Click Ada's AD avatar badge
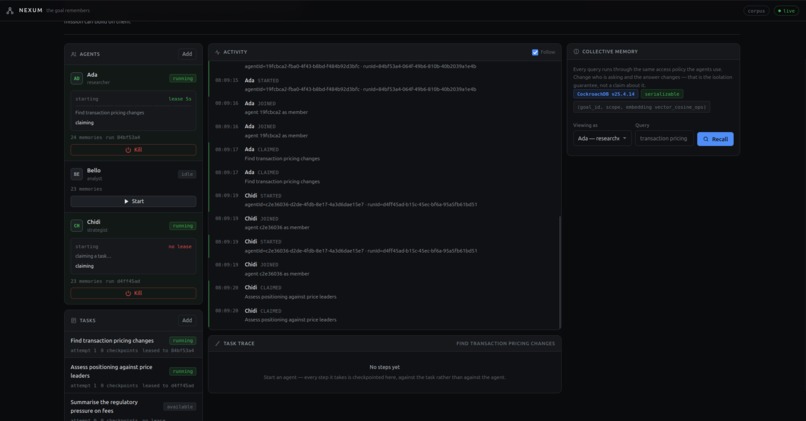The width and height of the screenshot is (806, 421). click(x=77, y=78)
